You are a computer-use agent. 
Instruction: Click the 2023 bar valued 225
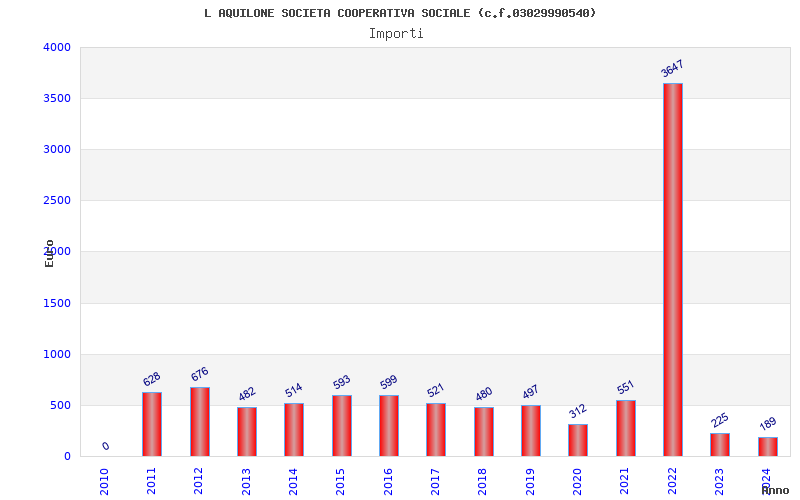tap(720, 444)
